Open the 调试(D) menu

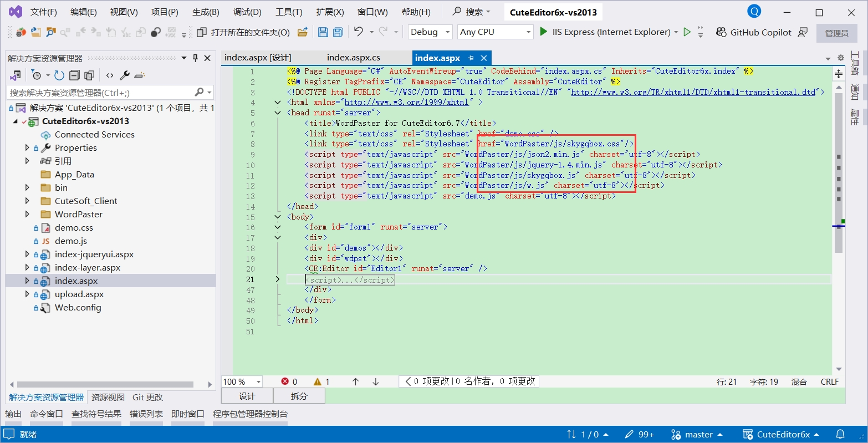[x=247, y=12]
